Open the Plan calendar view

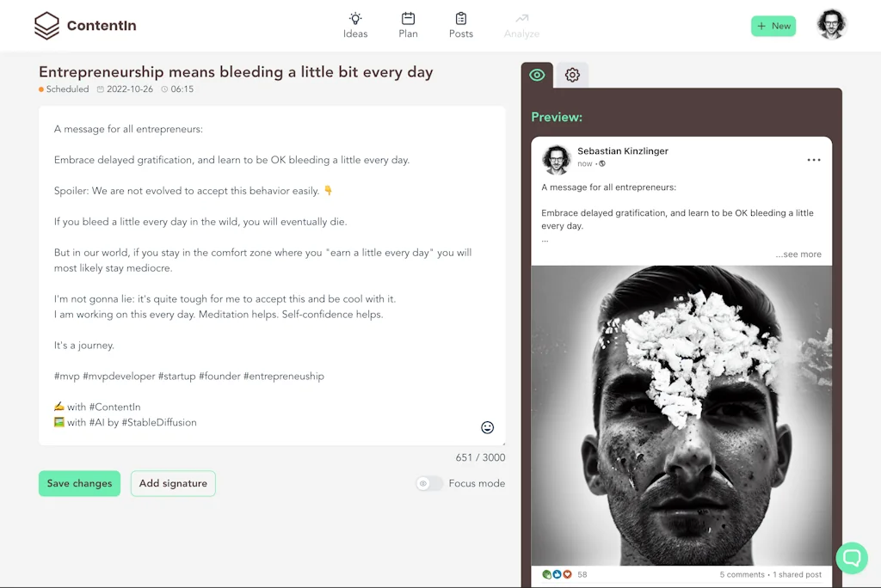[408, 24]
